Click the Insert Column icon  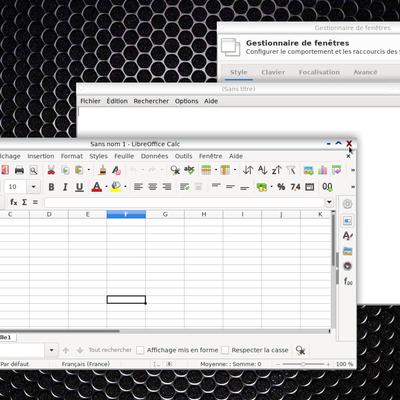[225, 170]
